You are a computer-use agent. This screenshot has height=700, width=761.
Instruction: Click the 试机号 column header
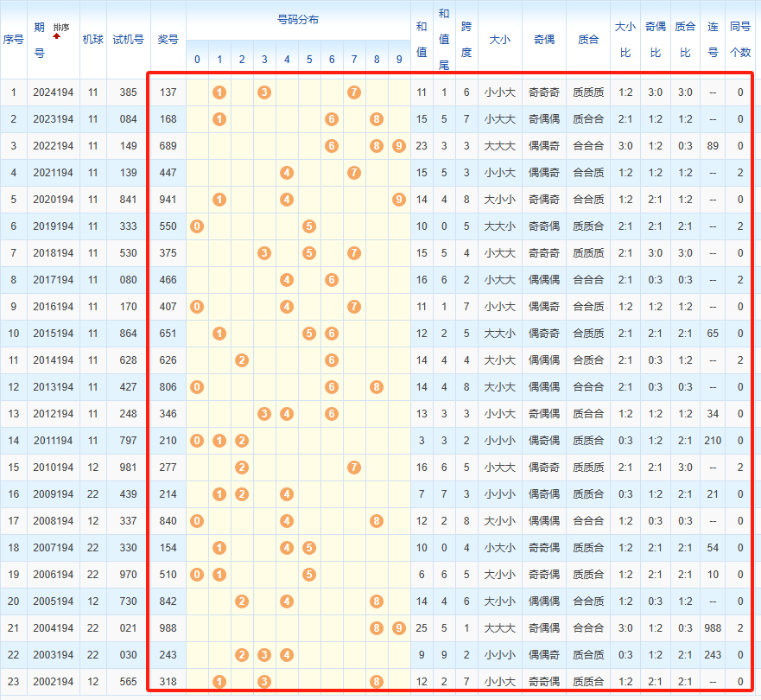click(x=128, y=39)
